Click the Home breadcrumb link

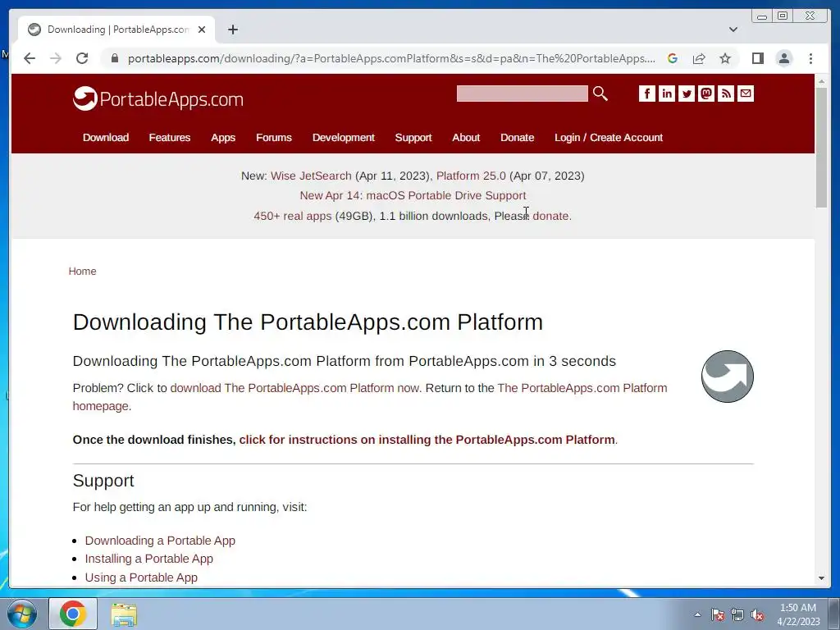click(x=83, y=271)
